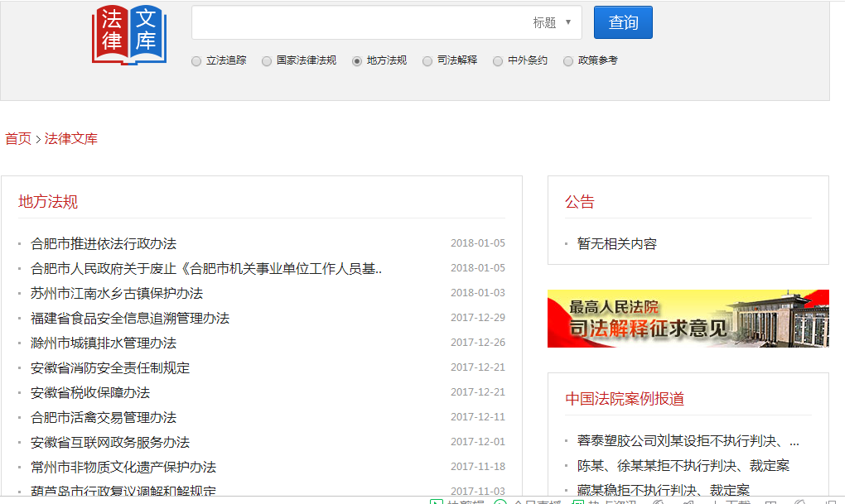Image resolution: width=864 pixels, height=504 pixels.
Task: Switch to the 司法解释 radio option
Action: click(x=427, y=60)
